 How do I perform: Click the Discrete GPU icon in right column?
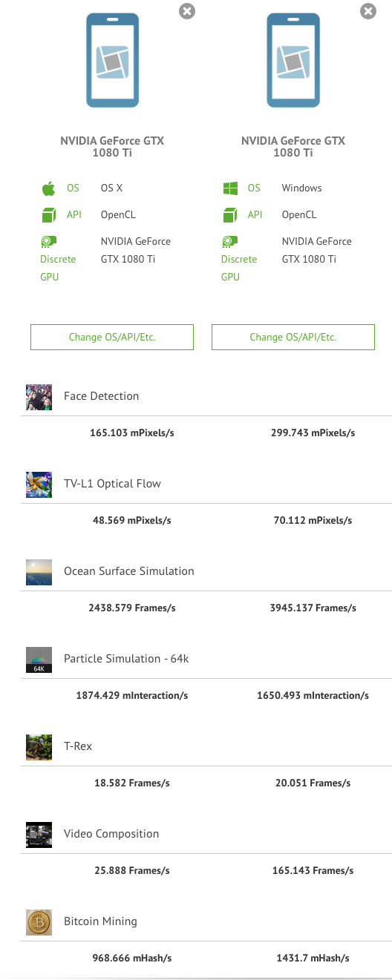pos(230,241)
